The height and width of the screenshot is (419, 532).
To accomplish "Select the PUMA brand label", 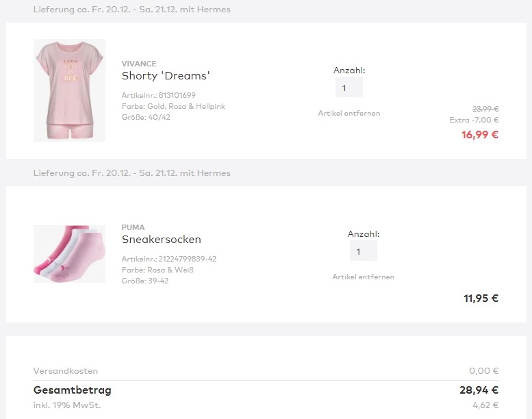I will pos(133,227).
